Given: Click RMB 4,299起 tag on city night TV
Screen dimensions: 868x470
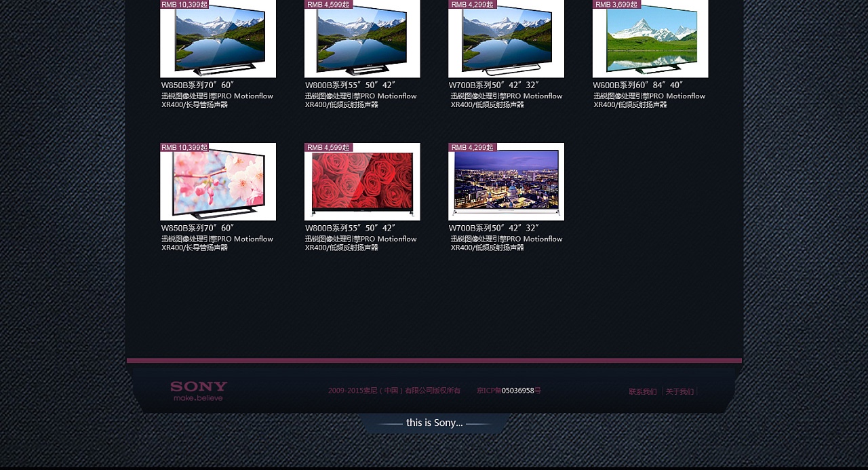Looking at the screenshot, I should [x=473, y=147].
